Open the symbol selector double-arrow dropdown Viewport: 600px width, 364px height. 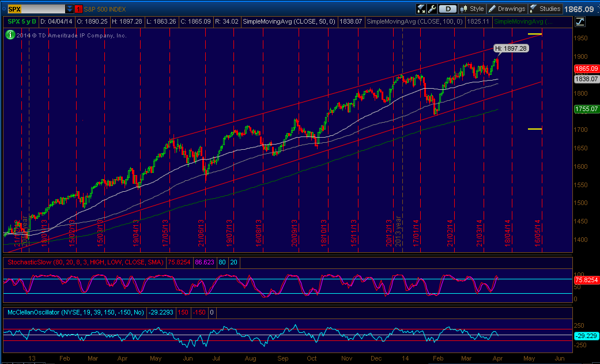pos(69,9)
